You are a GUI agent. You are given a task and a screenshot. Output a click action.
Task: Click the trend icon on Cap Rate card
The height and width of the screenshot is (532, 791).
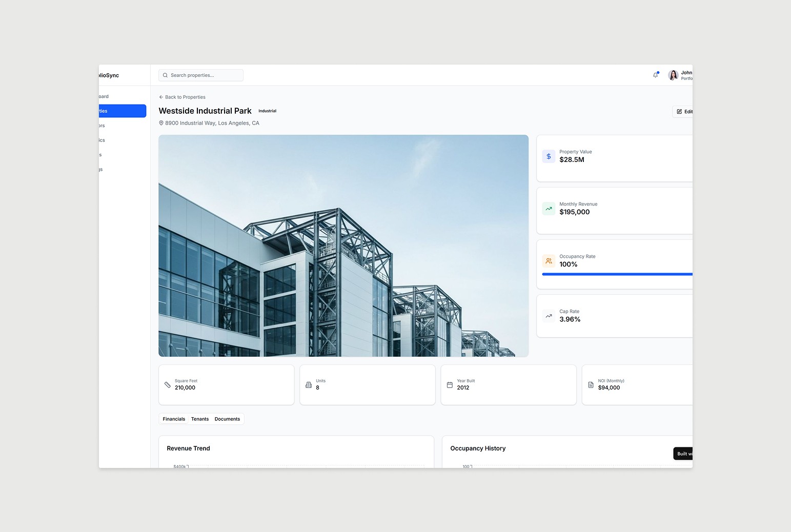[549, 316]
